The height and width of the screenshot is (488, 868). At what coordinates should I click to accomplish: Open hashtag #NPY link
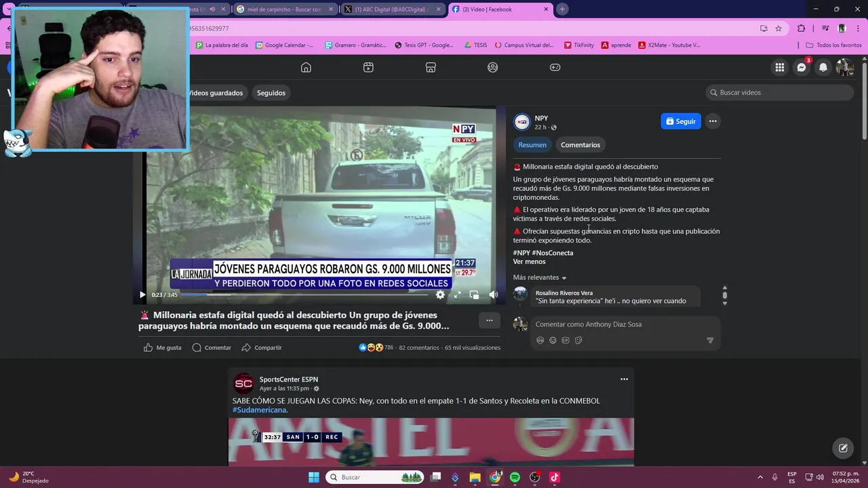(x=521, y=253)
